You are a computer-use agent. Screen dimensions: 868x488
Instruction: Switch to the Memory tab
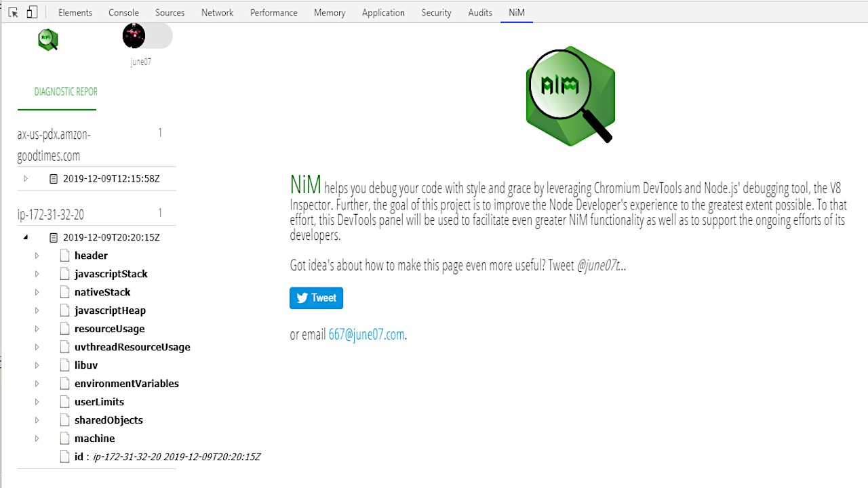click(330, 12)
